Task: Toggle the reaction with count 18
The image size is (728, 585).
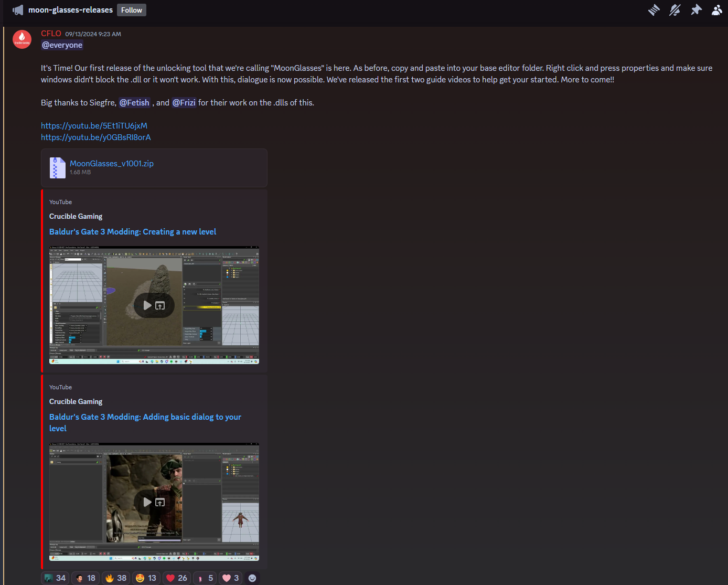Action: tap(85, 578)
